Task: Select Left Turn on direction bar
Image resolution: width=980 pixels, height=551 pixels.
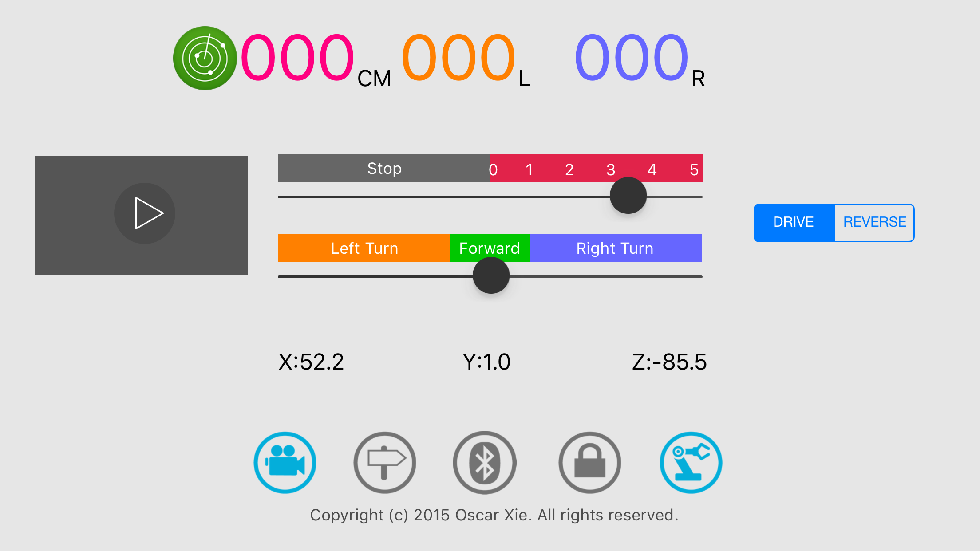Action: [x=364, y=249]
